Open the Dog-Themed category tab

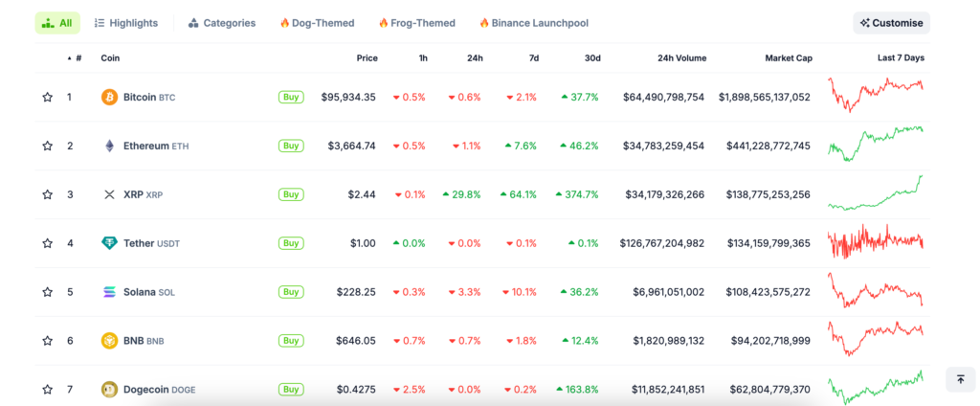(317, 23)
